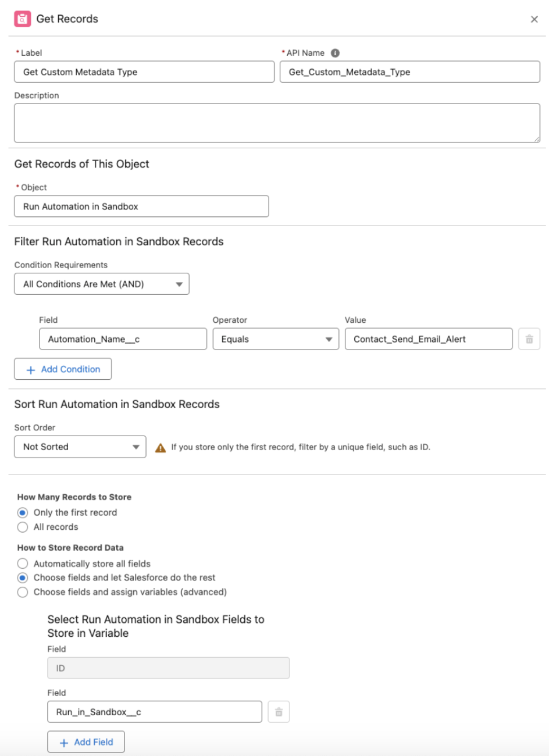Choose Automatically store all fields
The image size is (549, 756).
point(23,564)
